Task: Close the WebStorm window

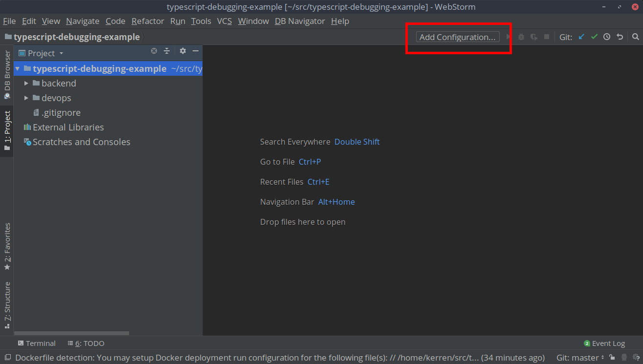Action: click(635, 7)
